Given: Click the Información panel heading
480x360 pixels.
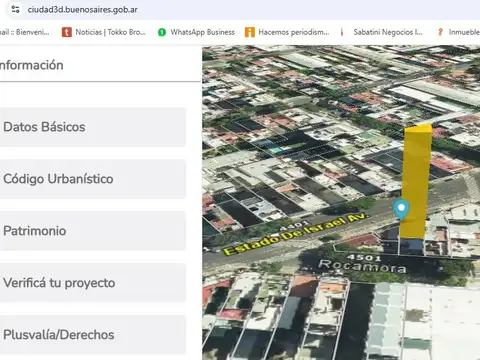Looking at the screenshot, I should pyautogui.click(x=32, y=65).
